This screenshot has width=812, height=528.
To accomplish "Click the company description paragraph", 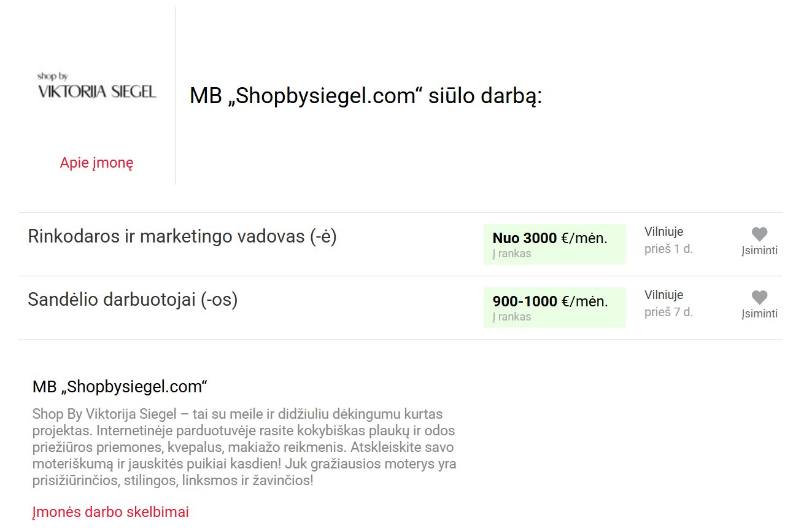I will [x=244, y=446].
